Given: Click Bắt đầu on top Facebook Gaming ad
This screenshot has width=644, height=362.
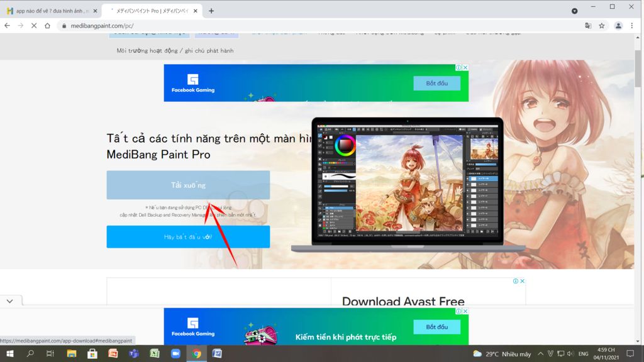Looking at the screenshot, I should click(x=436, y=84).
